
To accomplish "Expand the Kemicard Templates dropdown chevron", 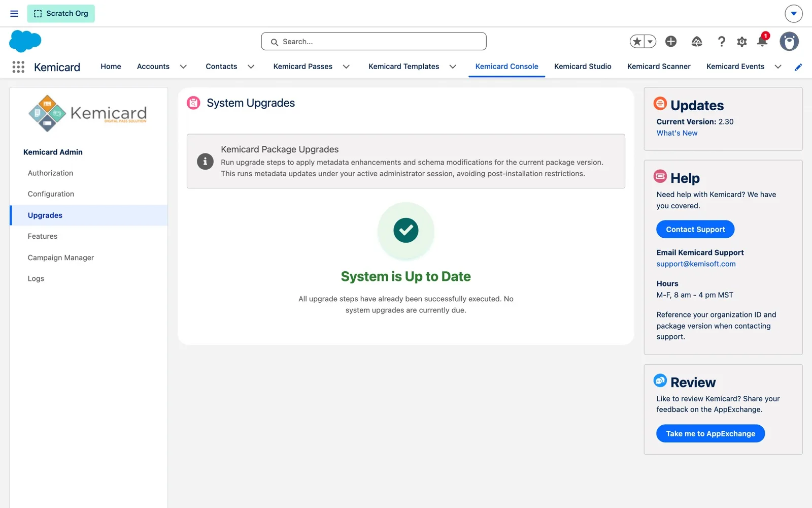I will pyautogui.click(x=453, y=67).
